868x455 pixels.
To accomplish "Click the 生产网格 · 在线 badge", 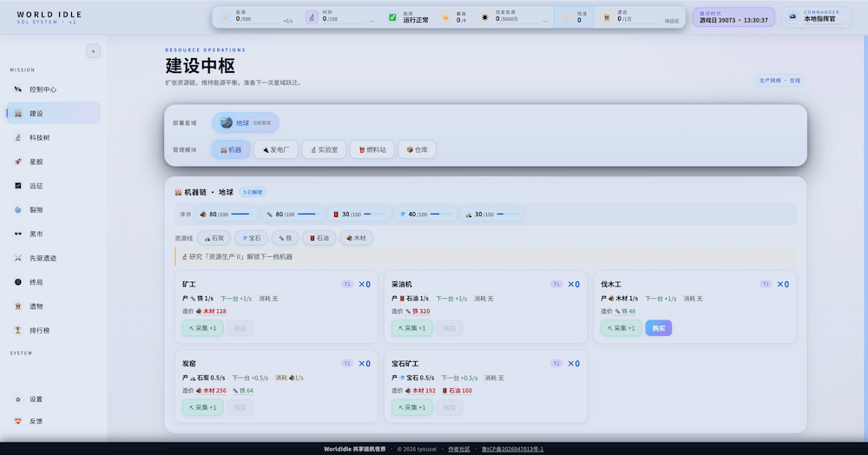I will click(x=779, y=80).
